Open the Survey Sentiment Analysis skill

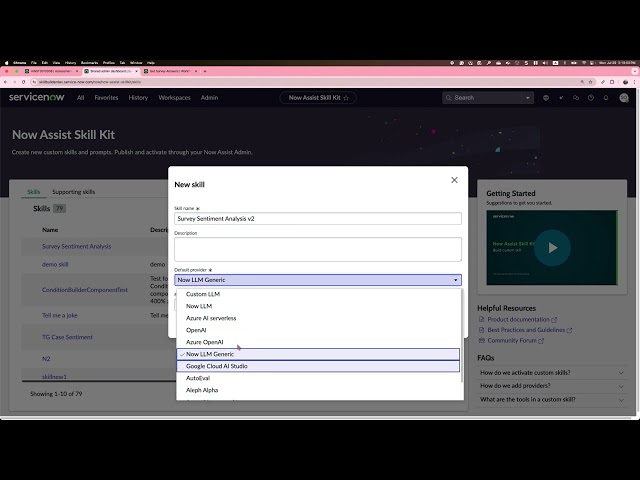point(76,247)
